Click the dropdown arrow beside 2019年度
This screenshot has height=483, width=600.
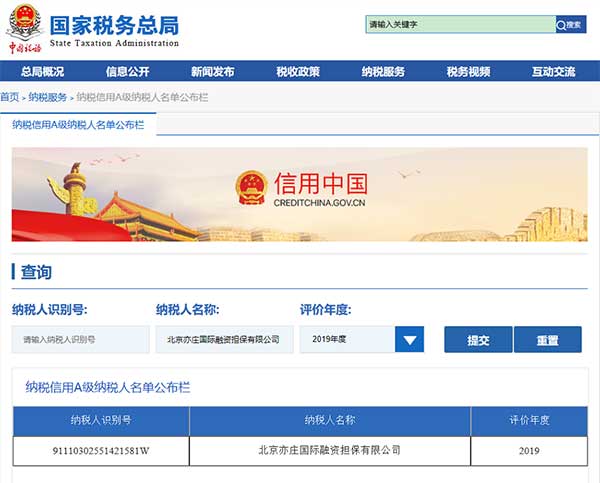pyautogui.click(x=409, y=339)
